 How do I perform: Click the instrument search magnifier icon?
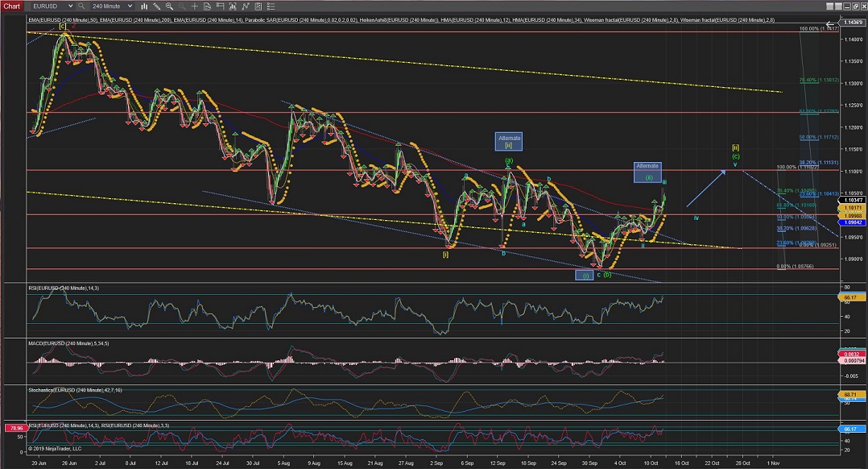(81, 6)
